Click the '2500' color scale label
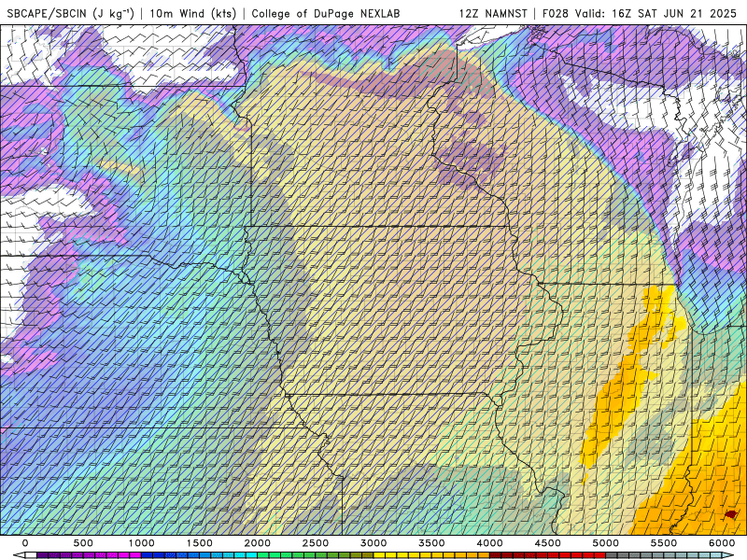 tap(316, 543)
